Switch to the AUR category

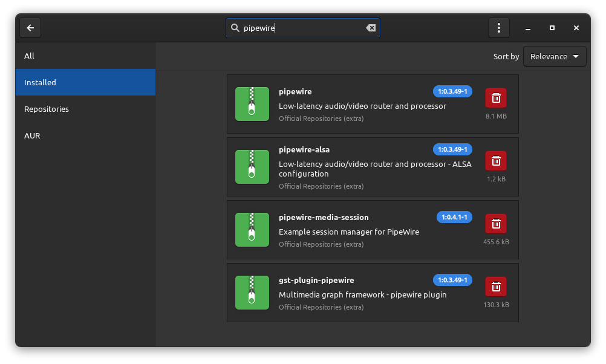click(85, 135)
